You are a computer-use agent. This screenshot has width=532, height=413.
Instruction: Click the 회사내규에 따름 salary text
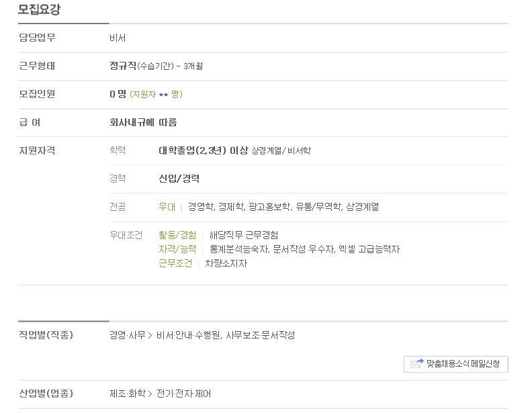tap(143, 122)
